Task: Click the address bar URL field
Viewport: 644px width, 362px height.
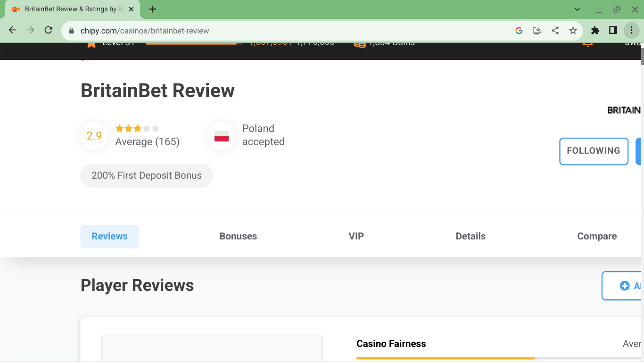Action: pyautogui.click(x=283, y=31)
